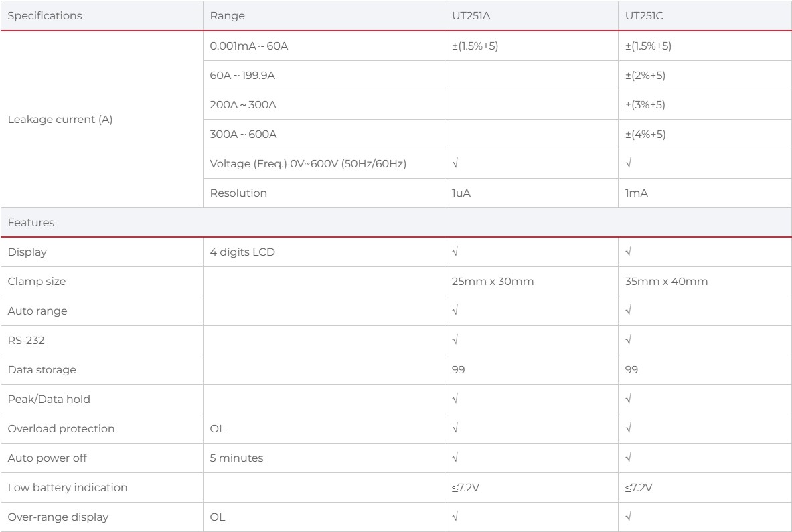
Task: Click the 35mm x 40mm clamp size
Action: (x=666, y=282)
